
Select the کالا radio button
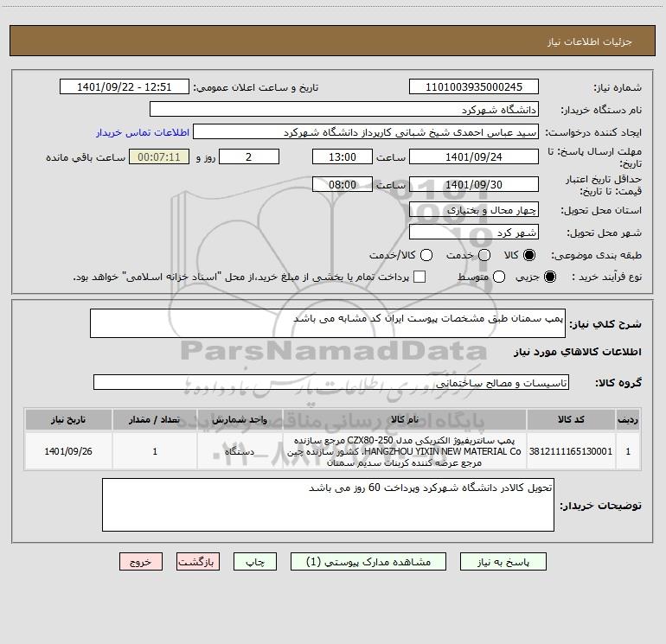coord(529,255)
